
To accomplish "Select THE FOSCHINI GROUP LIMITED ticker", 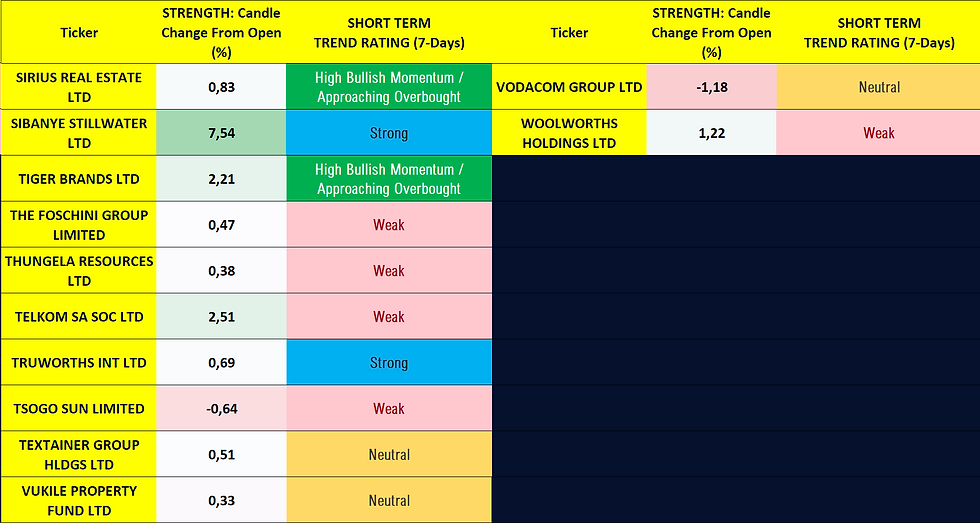I will (79, 225).
